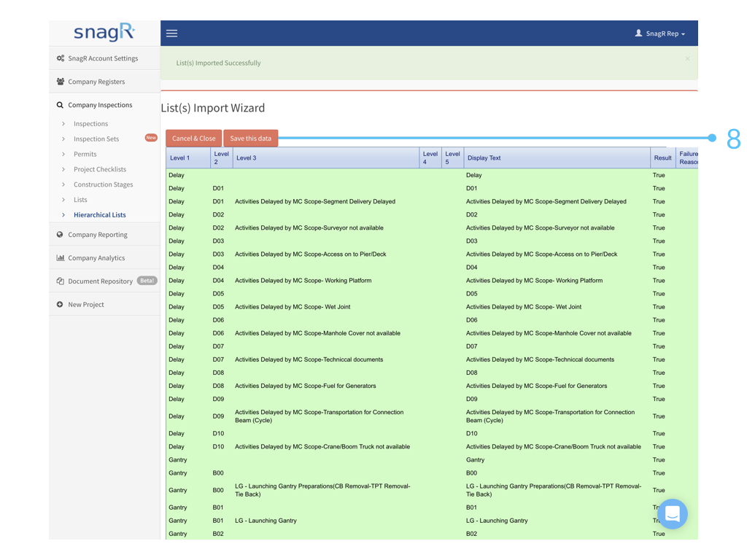This screenshot has width=747, height=560.
Task: Click the New badge on Inspection Sets
Action: [x=151, y=138]
